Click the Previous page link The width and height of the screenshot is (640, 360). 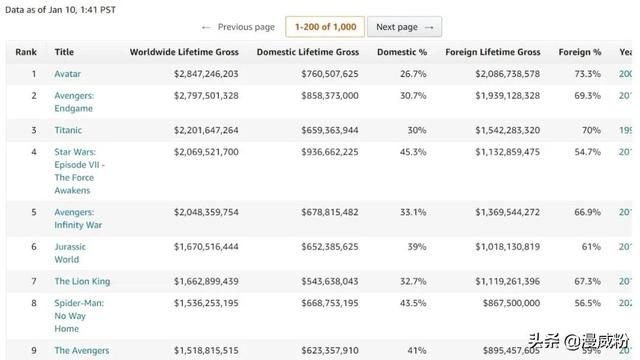pos(238,27)
